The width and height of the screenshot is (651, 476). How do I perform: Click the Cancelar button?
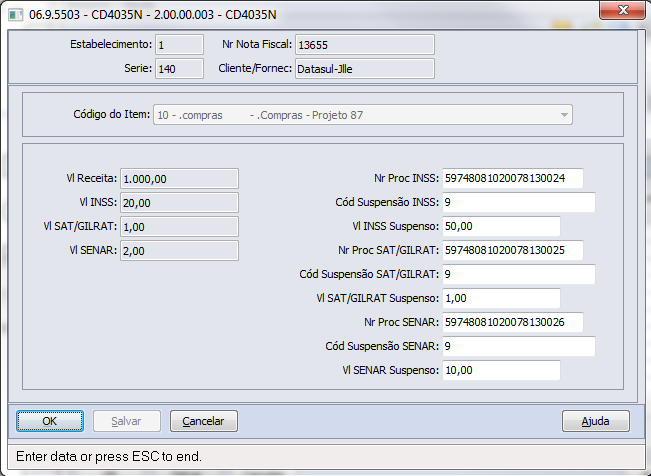pos(203,421)
